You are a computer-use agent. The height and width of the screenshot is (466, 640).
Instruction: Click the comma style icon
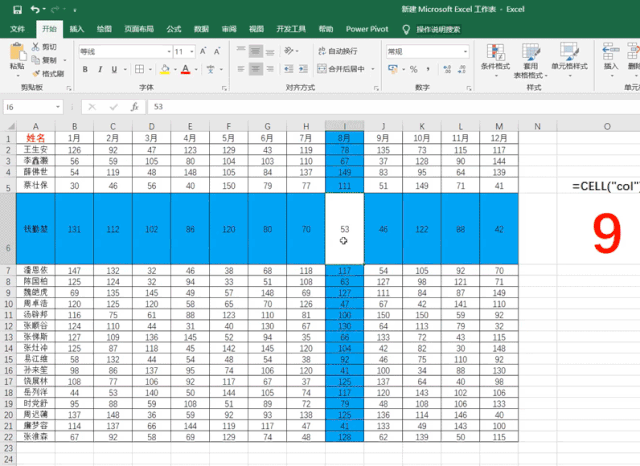(x=428, y=69)
